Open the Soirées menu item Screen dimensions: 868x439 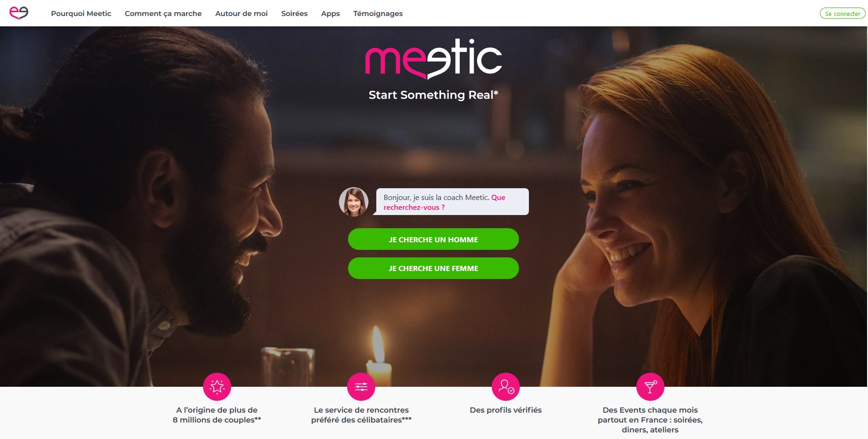point(294,14)
